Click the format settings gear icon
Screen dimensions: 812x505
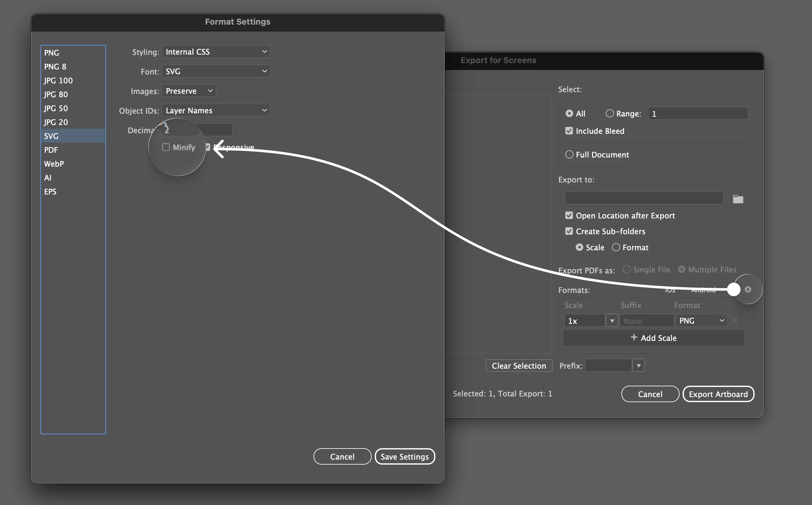click(x=748, y=289)
